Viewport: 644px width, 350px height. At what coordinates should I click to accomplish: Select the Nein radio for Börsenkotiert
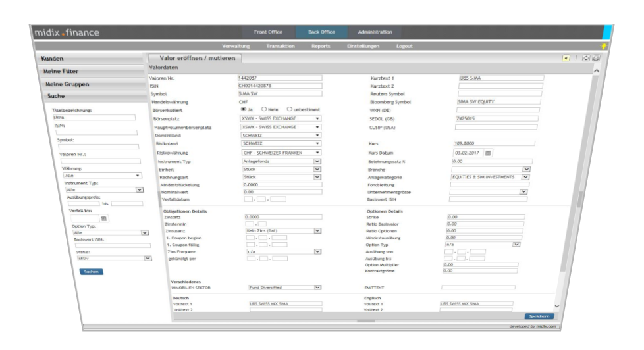(x=263, y=109)
